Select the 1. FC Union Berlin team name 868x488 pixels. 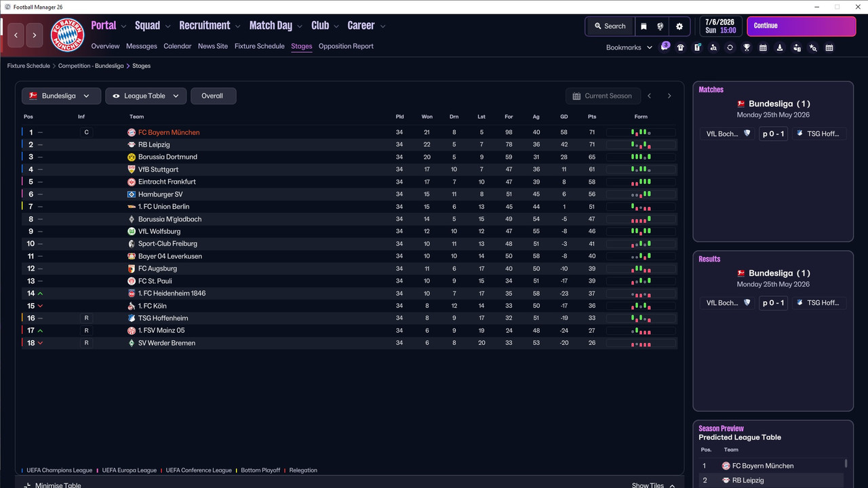click(x=164, y=207)
